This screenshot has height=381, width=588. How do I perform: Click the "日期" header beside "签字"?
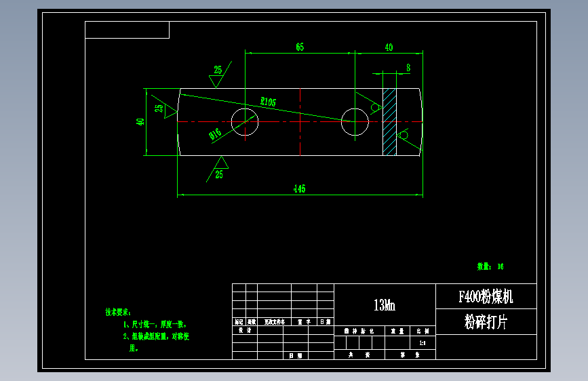pos(326,322)
